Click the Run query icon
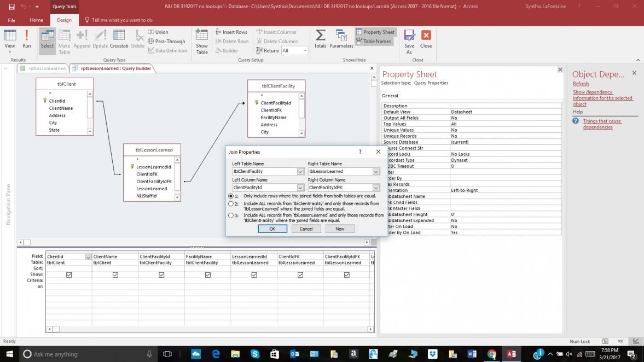 tap(27, 39)
